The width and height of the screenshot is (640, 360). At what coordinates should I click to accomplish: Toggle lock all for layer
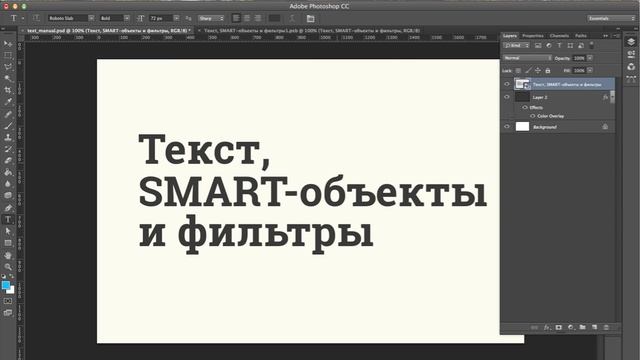[548, 71]
